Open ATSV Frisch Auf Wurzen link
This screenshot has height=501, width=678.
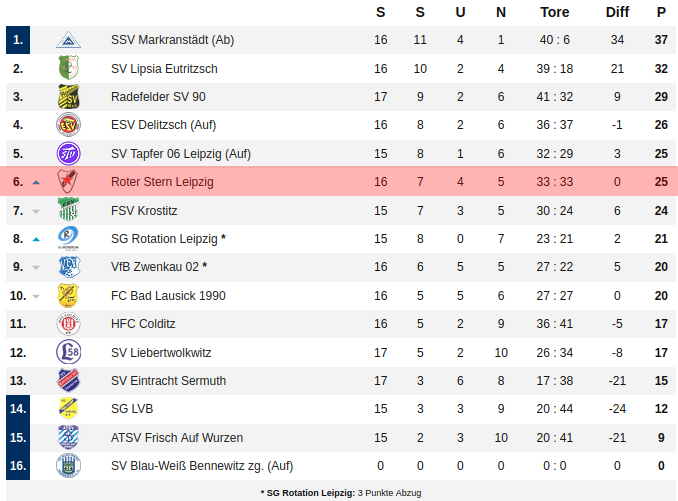(177, 438)
